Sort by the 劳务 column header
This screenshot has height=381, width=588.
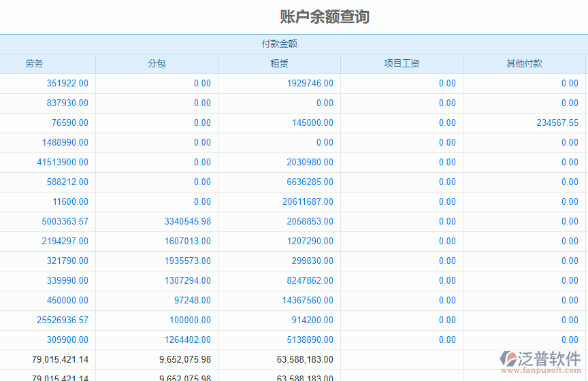click(x=35, y=64)
